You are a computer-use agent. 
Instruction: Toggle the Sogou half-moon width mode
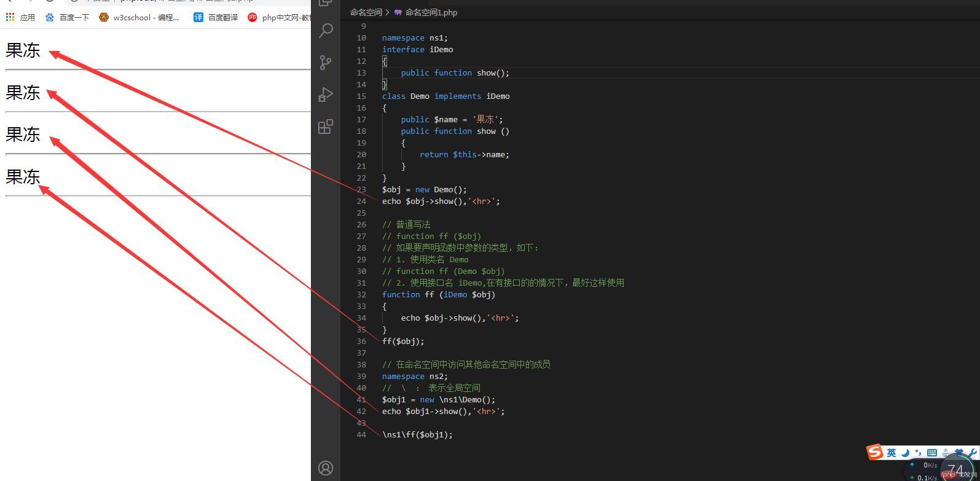click(906, 453)
